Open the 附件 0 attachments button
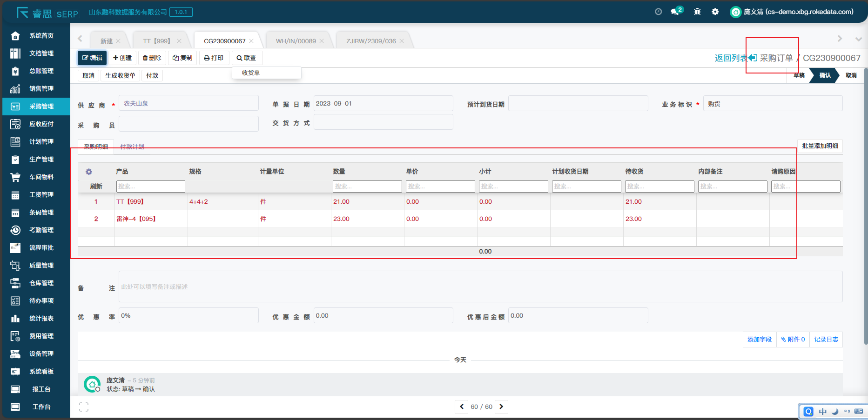Screen dimensions: 868x420 tap(793, 340)
